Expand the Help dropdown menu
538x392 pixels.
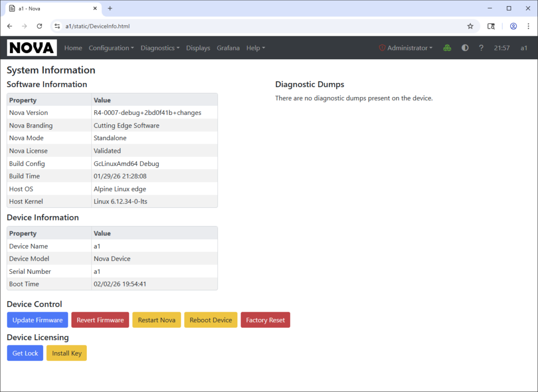click(255, 48)
